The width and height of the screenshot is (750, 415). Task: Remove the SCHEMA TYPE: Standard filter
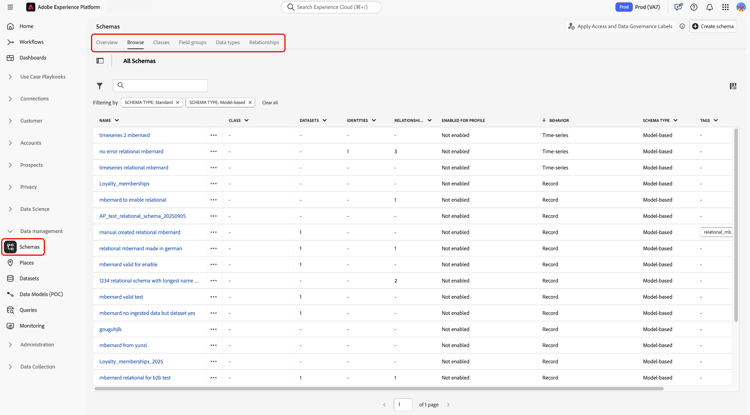(177, 102)
